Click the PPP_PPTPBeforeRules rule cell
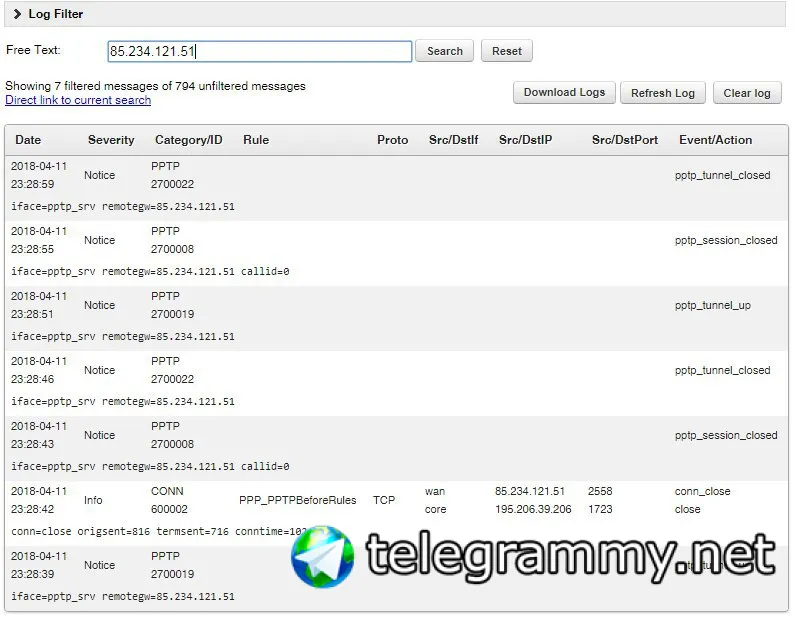Viewport: 794px width, 617px height. click(x=298, y=500)
